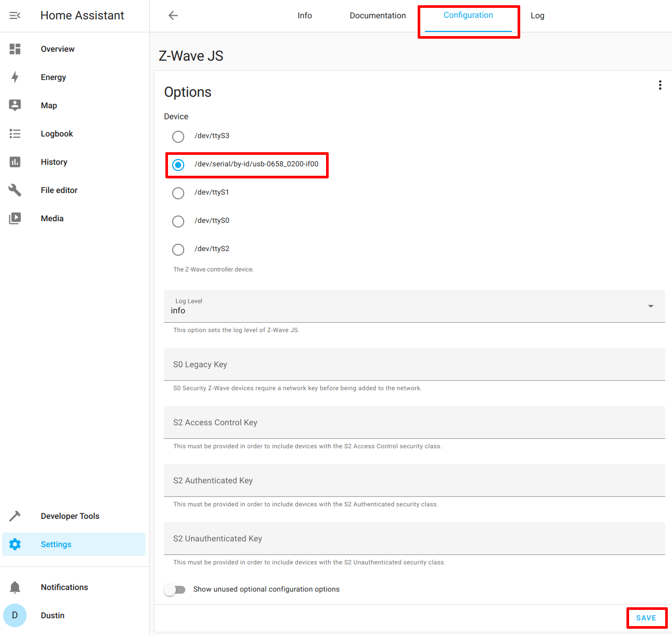Select the File editor wrench icon
672x635 pixels.
[15, 190]
